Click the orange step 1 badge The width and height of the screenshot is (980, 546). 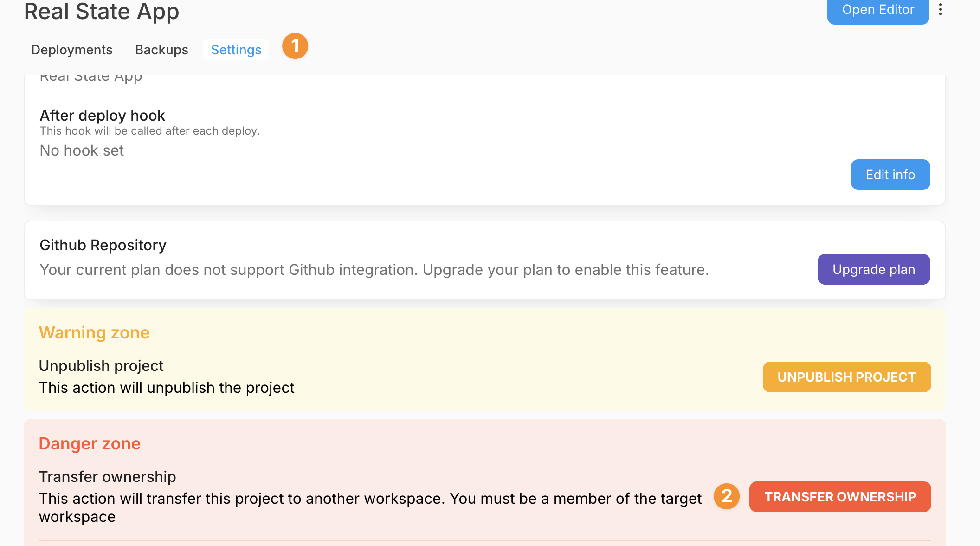tap(295, 46)
